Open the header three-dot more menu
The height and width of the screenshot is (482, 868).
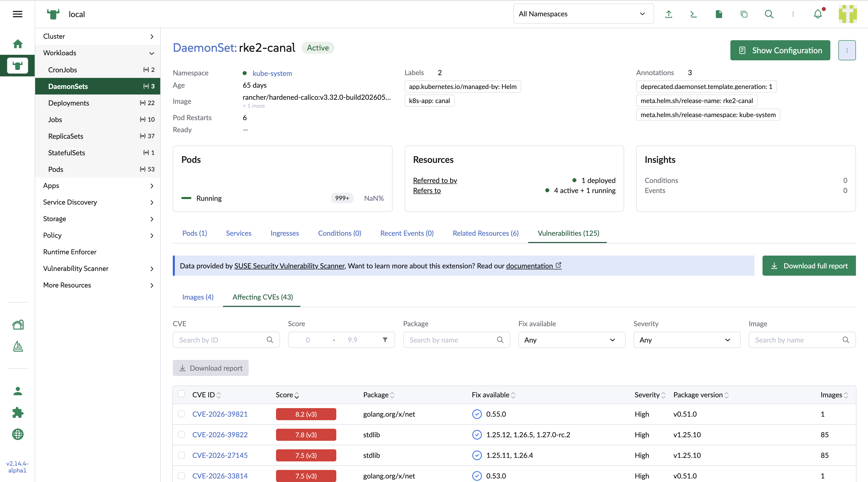point(793,14)
